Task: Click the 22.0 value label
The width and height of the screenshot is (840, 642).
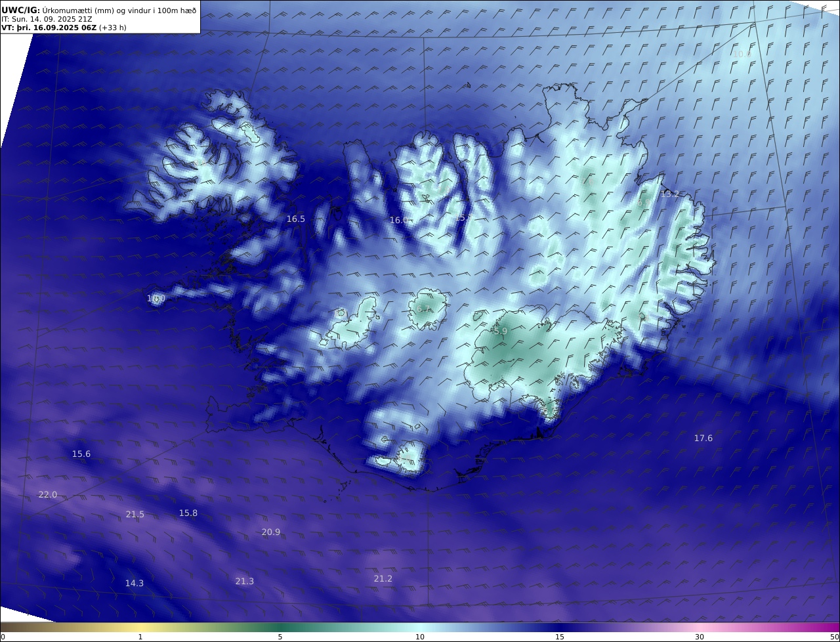Action: pos(48,495)
